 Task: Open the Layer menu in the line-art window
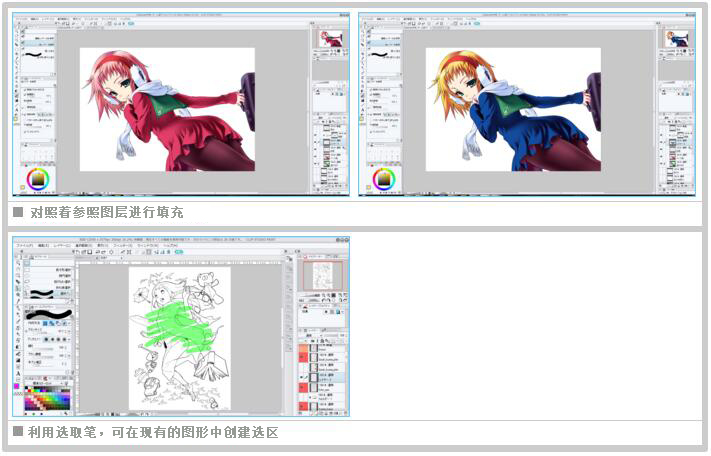(x=62, y=245)
